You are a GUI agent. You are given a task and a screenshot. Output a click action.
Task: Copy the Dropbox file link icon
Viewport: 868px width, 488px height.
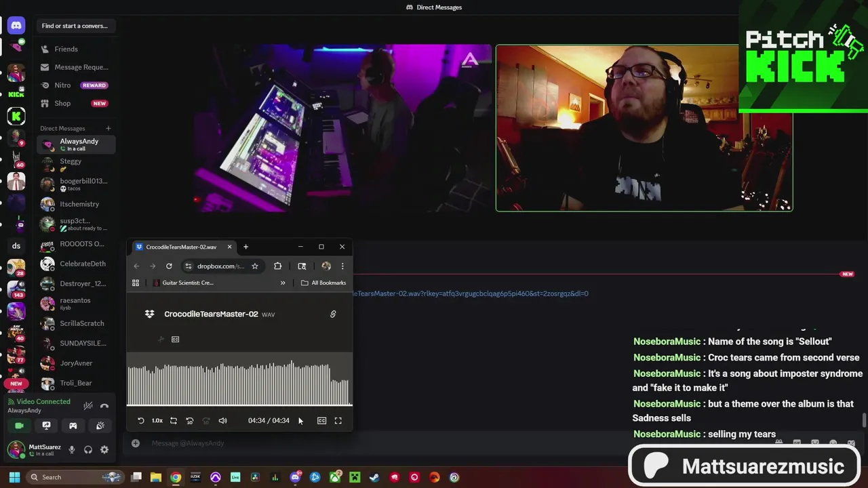click(333, 314)
